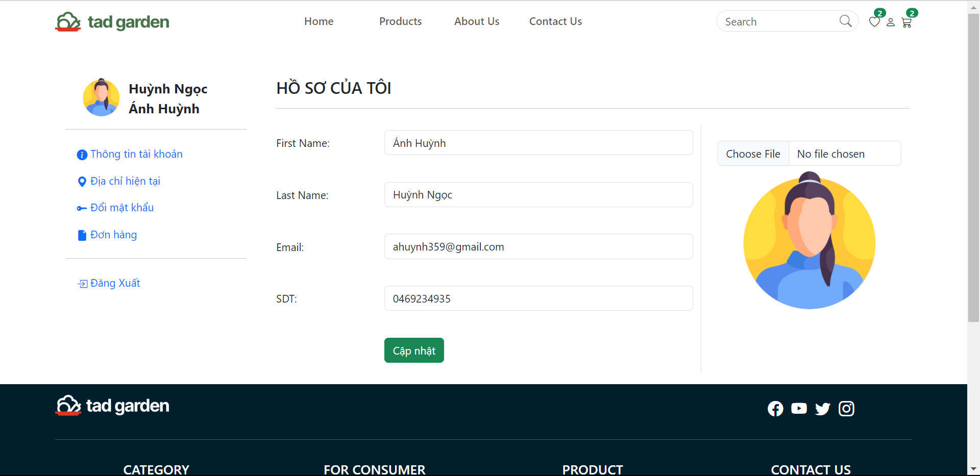The image size is (980, 476).
Task: Click the search magnifier icon
Action: (846, 21)
